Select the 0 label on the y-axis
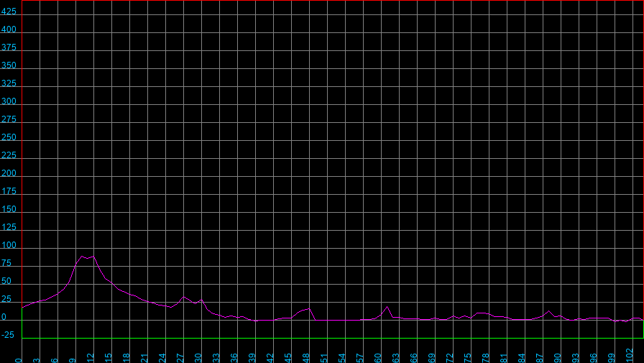Image resolution: width=644 pixels, height=363 pixels. (4, 318)
